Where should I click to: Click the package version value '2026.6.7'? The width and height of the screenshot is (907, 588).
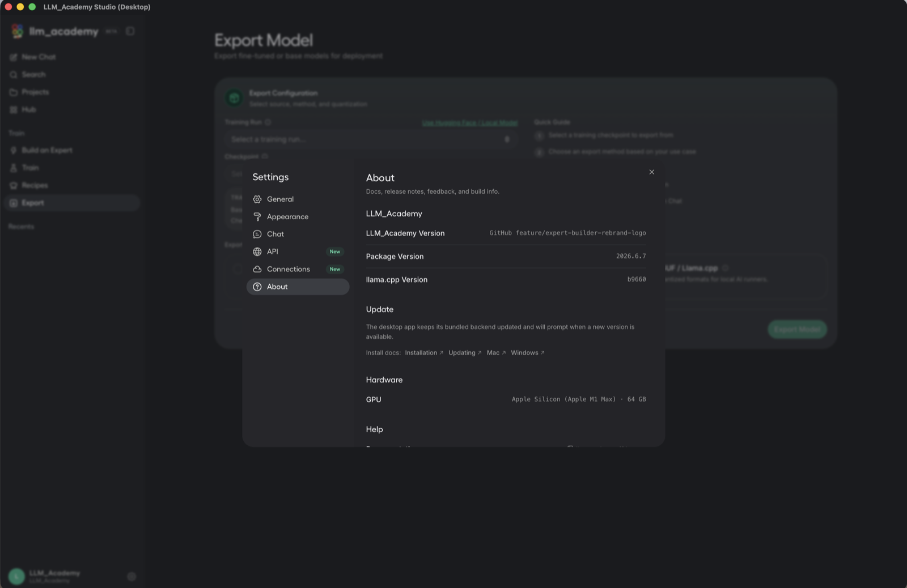(631, 256)
